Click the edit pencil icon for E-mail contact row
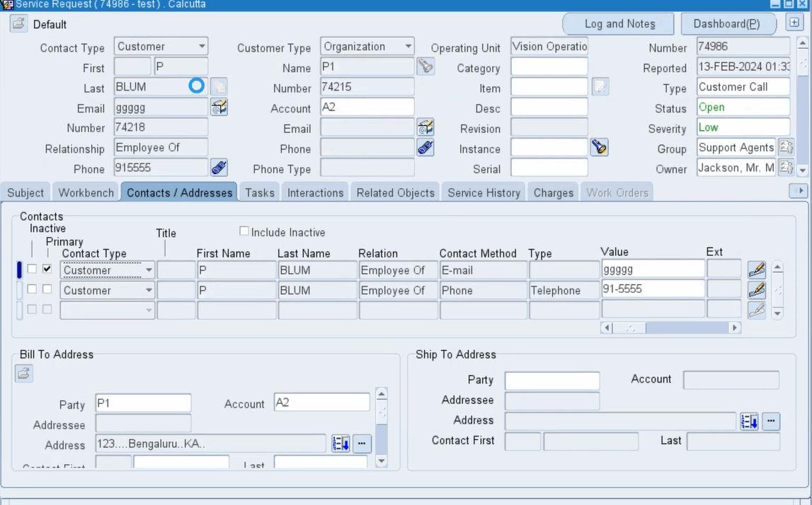812x505 pixels. pos(757,269)
